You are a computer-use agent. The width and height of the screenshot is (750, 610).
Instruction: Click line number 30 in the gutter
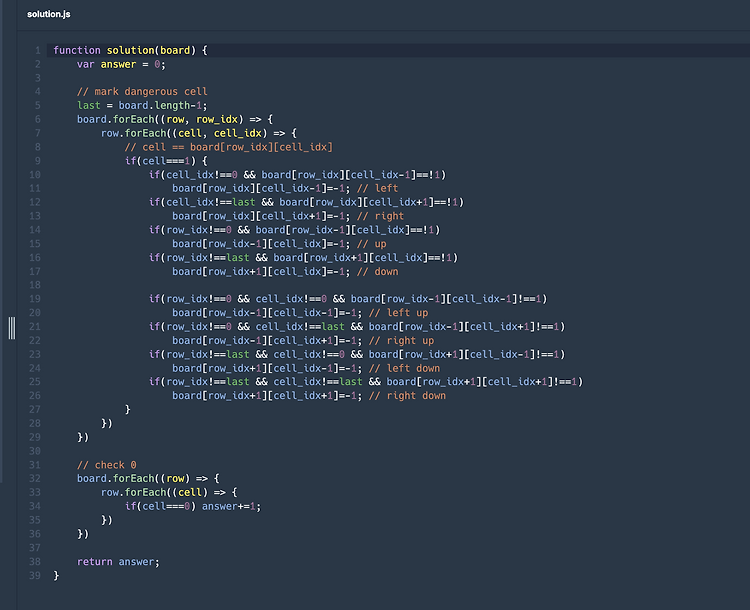pyautogui.click(x=35, y=451)
